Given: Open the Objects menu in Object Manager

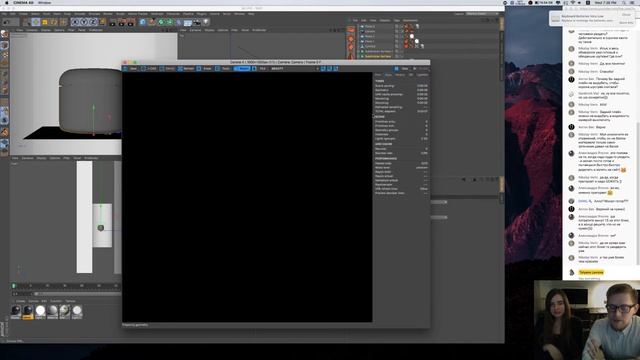Looking at the screenshot, I should [x=385, y=20].
